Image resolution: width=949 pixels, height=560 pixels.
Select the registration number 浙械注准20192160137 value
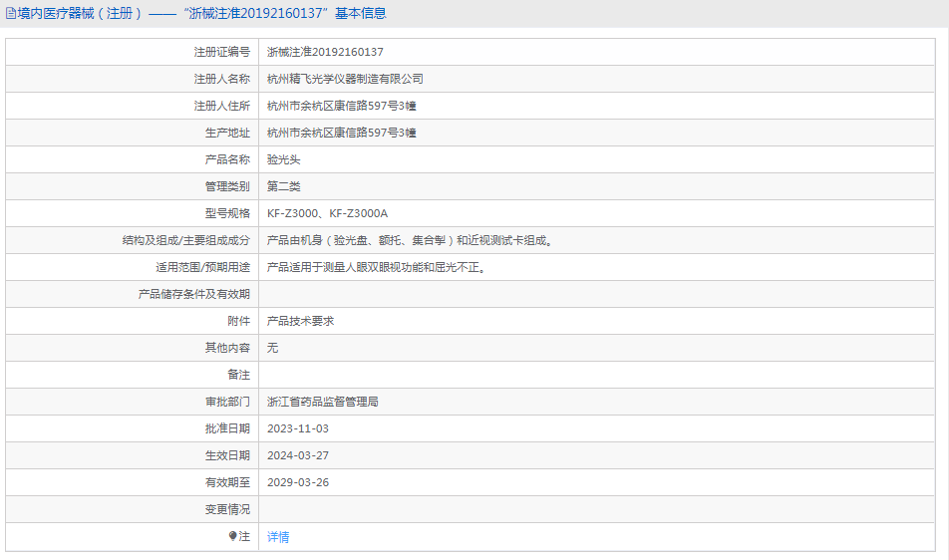pyautogui.click(x=325, y=52)
